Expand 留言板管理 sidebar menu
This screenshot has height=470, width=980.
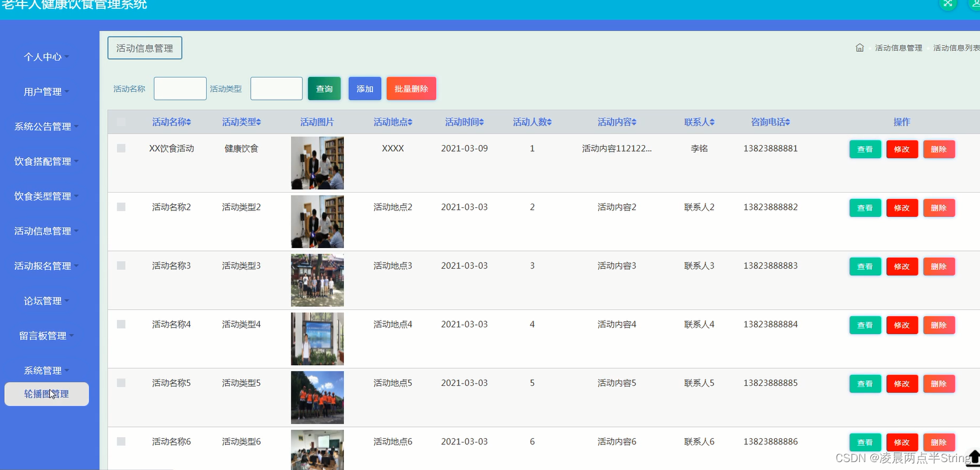tap(46, 335)
